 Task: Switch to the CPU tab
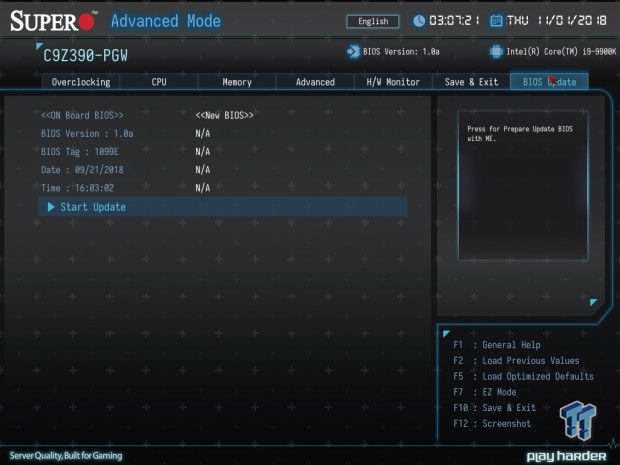(x=159, y=82)
